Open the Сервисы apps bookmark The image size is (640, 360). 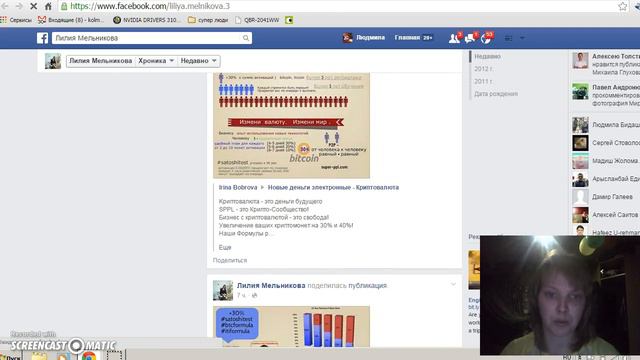[x=16, y=20]
